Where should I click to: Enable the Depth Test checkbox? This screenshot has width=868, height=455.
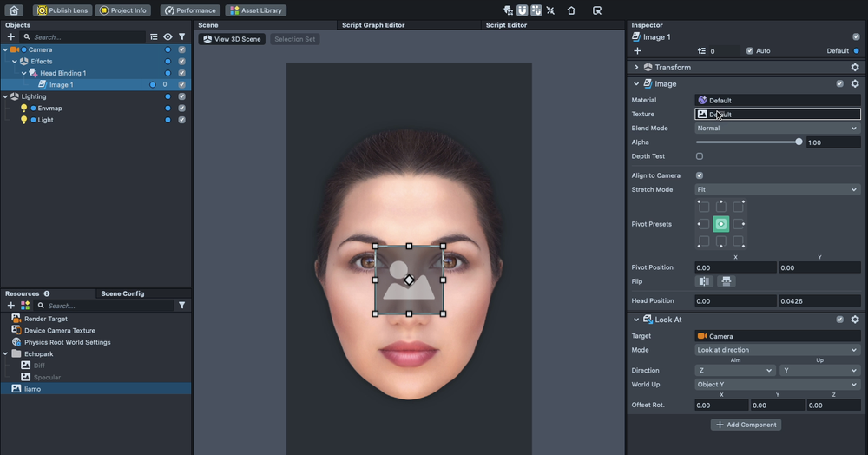tap(700, 156)
